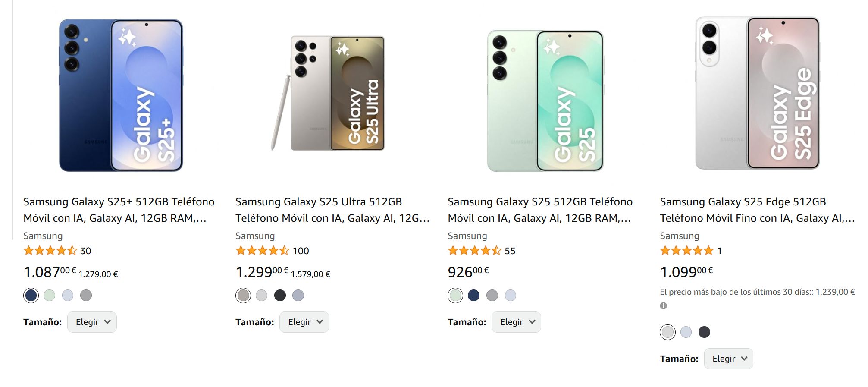The height and width of the screenshot is (387, 868).
Task: Click the Galaxy S25 mint product image
Action: [x=545, y=101]
